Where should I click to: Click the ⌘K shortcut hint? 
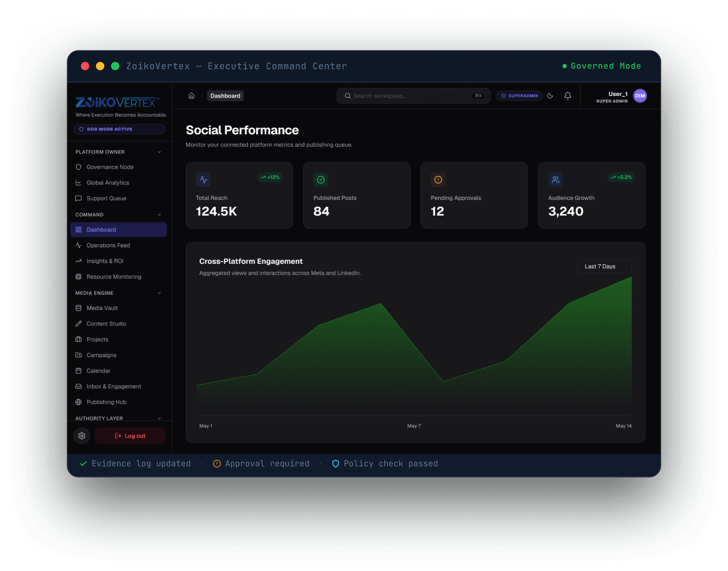pos(478,96)
